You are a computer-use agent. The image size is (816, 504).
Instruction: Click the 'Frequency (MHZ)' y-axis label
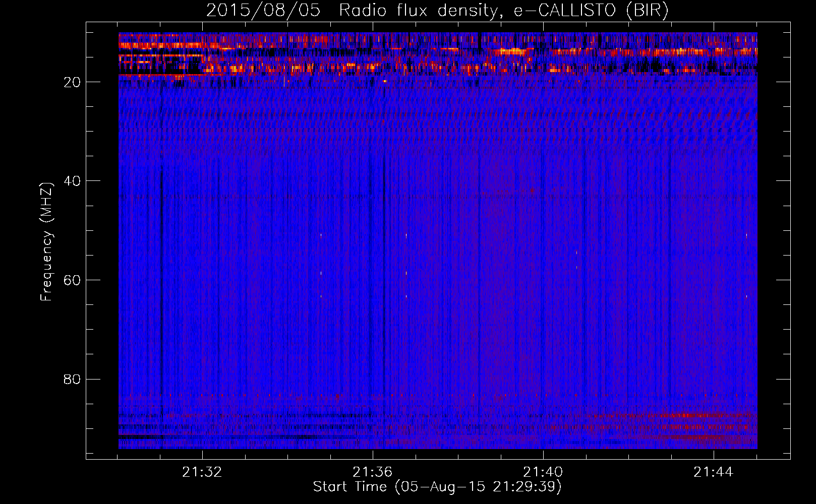46,242
